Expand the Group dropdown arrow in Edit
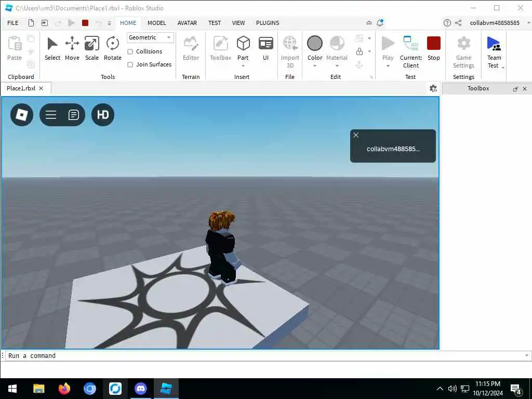Viewport: 532px width, 399px height. (x=369, y=38)
